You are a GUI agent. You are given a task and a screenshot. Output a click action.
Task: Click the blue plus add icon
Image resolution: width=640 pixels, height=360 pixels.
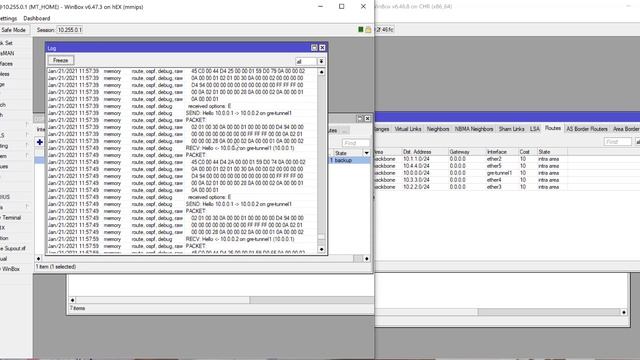[40, 142]
